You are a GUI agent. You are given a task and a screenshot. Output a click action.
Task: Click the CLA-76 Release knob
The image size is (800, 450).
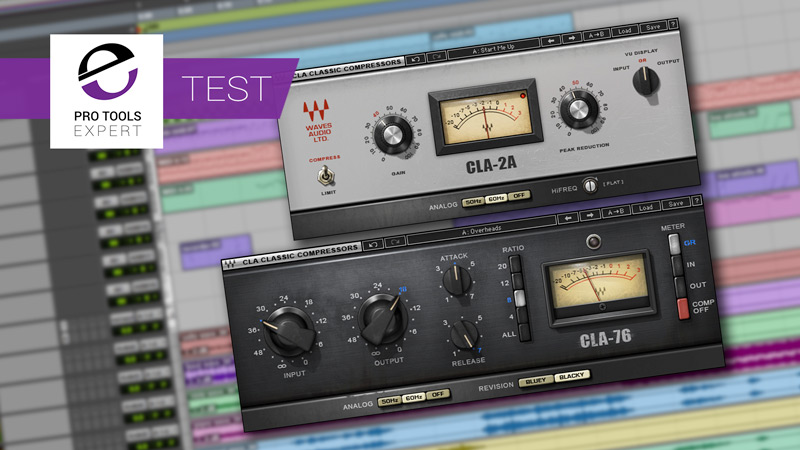[464, 335]
